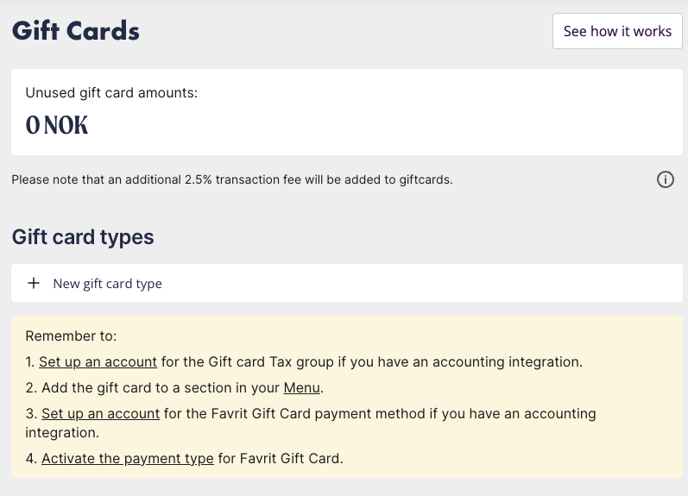Image resolution: width=688 pixels, height=496 pixels.
Task: Click the Unused gift card amounts label
Action: pyautogui.click(x=111, y=93)
